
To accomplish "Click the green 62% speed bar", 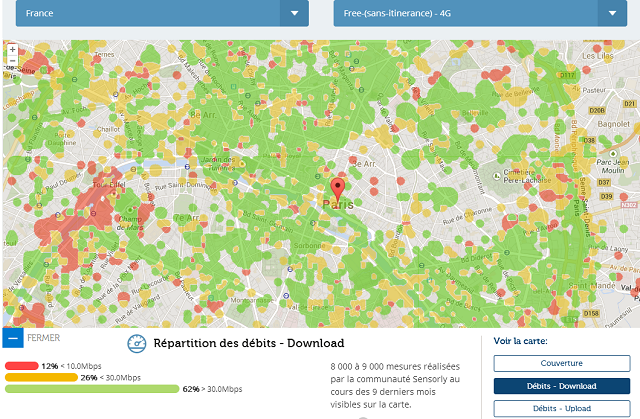I will coord(91,389).
